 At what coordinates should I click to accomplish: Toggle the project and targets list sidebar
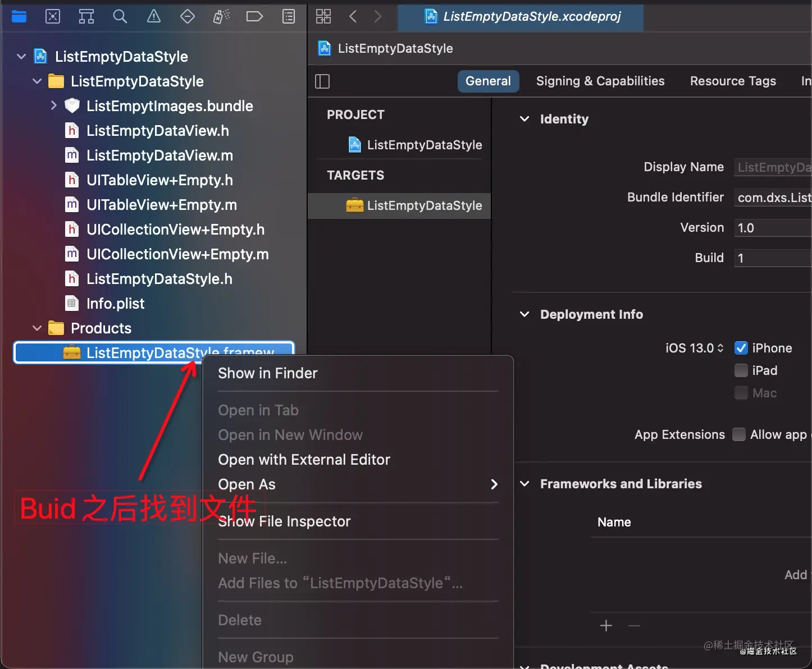click(x=322, y=81)
